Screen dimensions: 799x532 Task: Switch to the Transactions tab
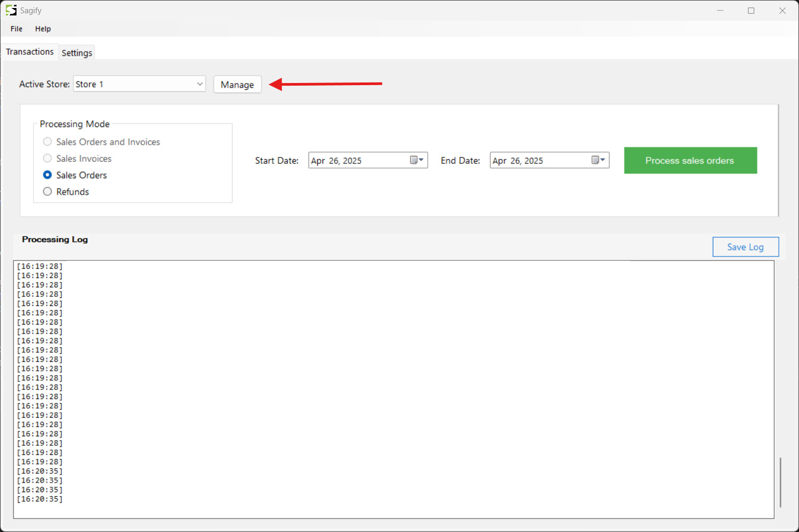tap(30, 52)
